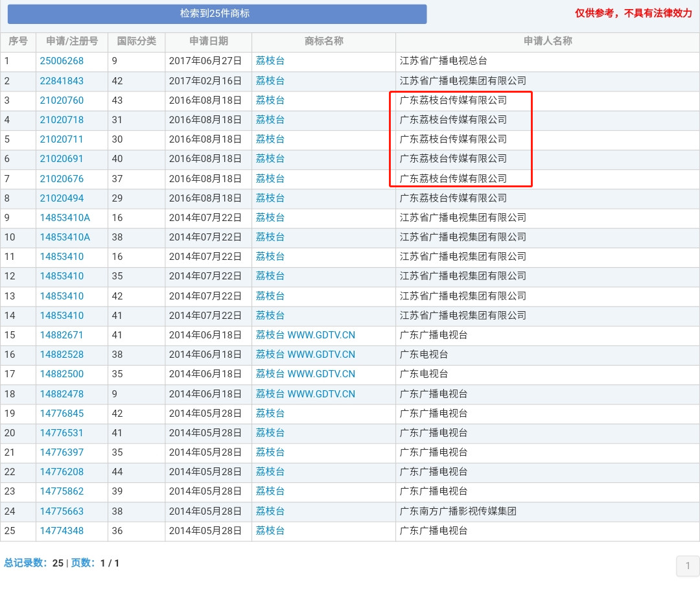
Task: Select applicant 广东广播电视台 in row 25
Action: 434,531
